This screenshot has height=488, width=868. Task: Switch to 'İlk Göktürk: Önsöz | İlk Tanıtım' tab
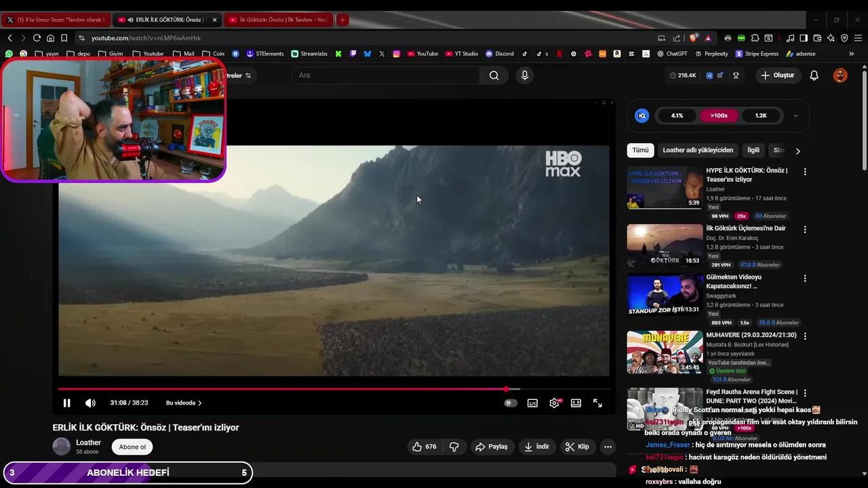pos(278,20)
